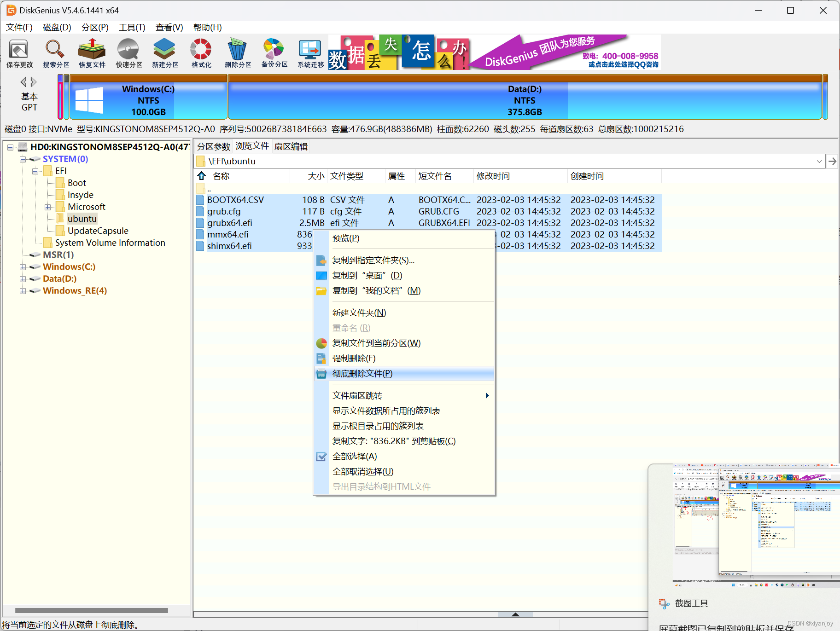Open the Search Partition (搜索分区) tool
The width and height of the screenshot is (840, 631).
pos(56,53)
